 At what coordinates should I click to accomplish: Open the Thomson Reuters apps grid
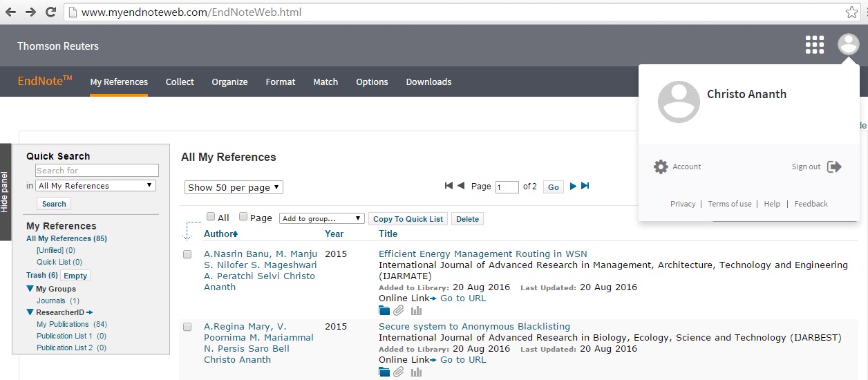(x=815, y=44)
